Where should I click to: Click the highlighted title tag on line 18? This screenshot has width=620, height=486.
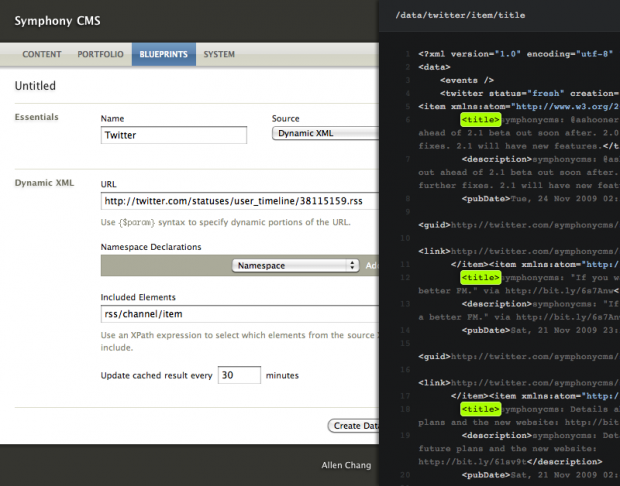coord(480,409)
